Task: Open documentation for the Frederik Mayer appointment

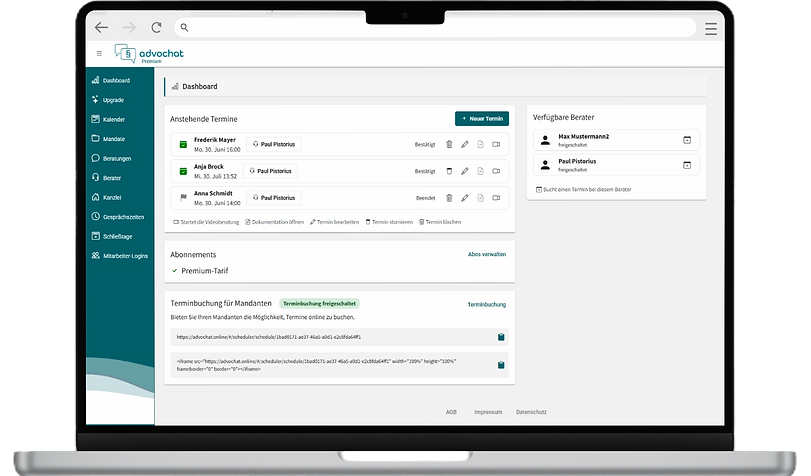Action: [480, 144]
